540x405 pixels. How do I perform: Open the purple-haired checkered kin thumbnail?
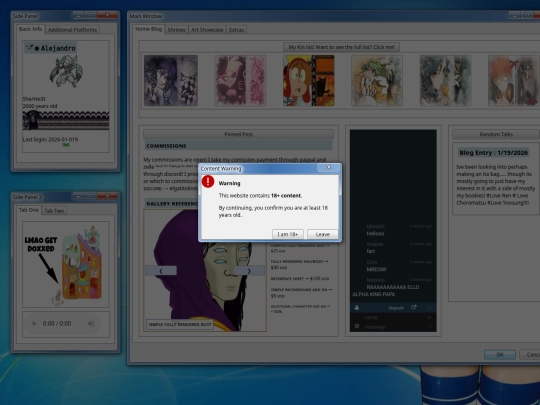point(171,80)
